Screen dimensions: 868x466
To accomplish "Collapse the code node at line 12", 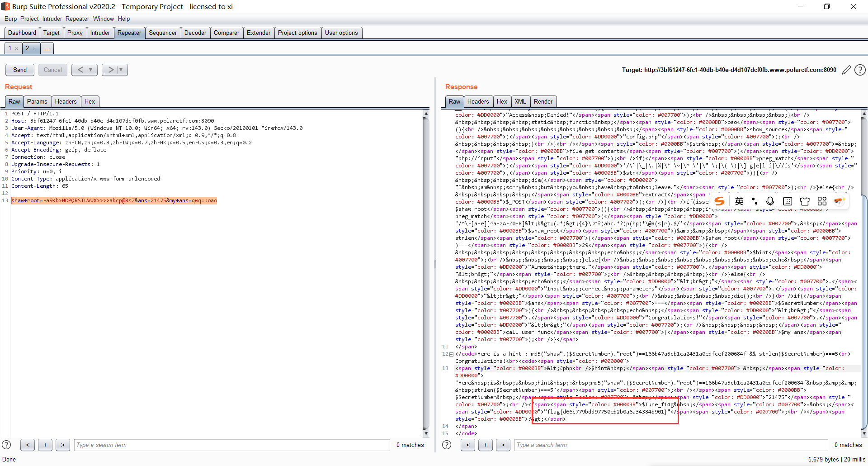I will click(451, 354).
